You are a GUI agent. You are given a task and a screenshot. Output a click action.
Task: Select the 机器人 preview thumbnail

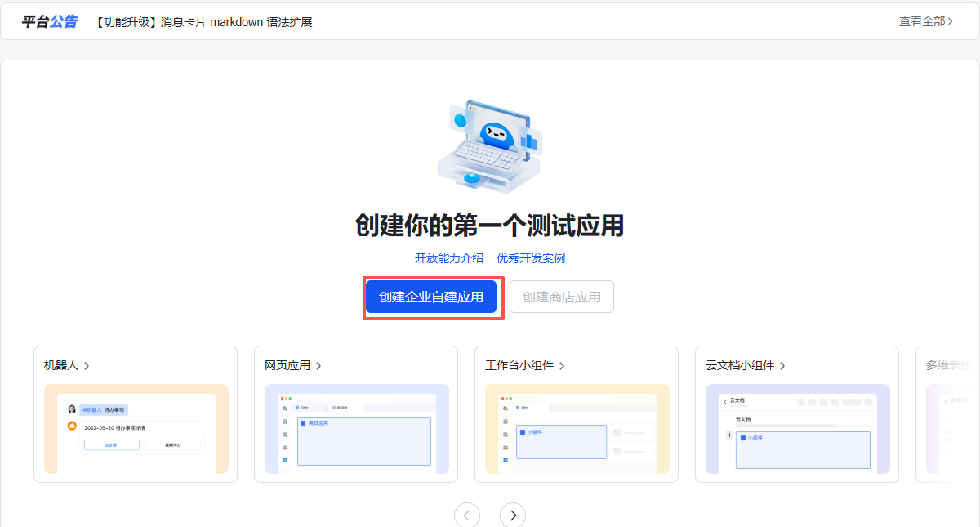136,429
